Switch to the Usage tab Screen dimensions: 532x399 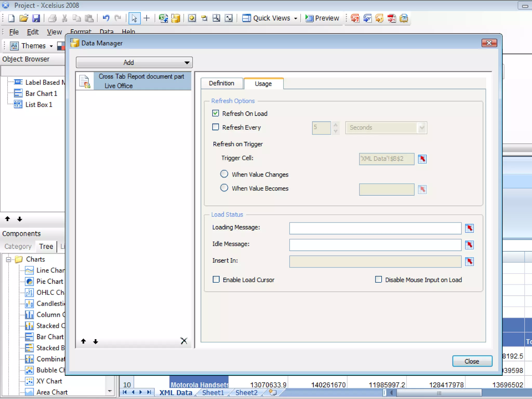click(263, 84)
